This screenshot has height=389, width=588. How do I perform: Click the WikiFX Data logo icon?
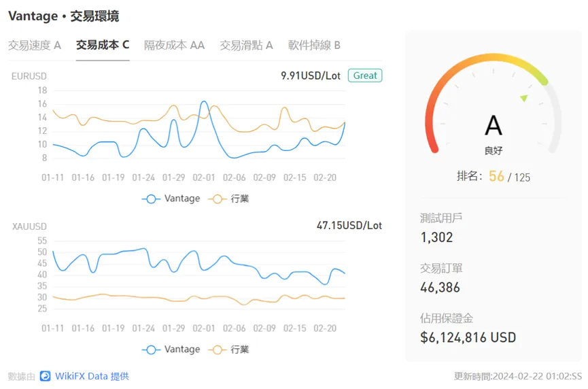(46, 376)
